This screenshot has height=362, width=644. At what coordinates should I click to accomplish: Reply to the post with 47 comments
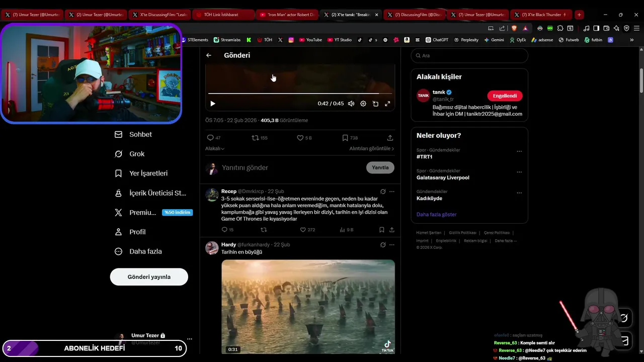[213, 138]
